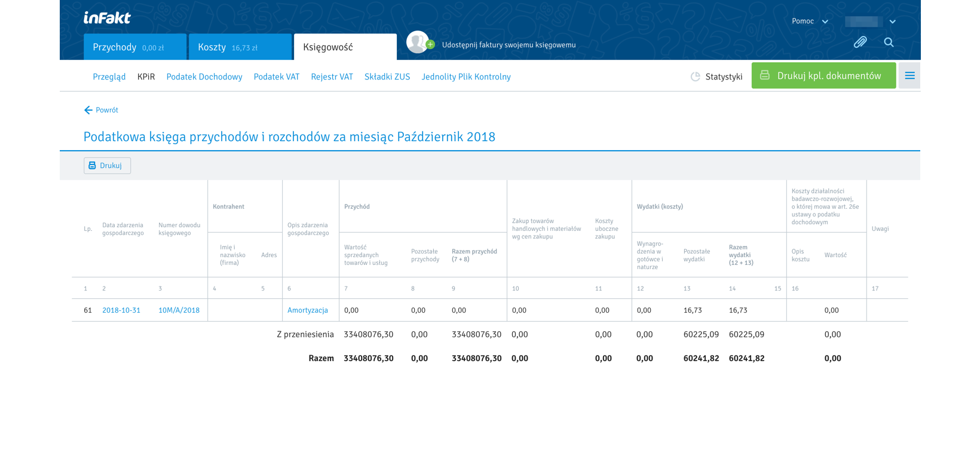Click the page heading Podatkowa księga przychodów
The image size is (980, 452).
pyautogui.click(x=289, y=137)
